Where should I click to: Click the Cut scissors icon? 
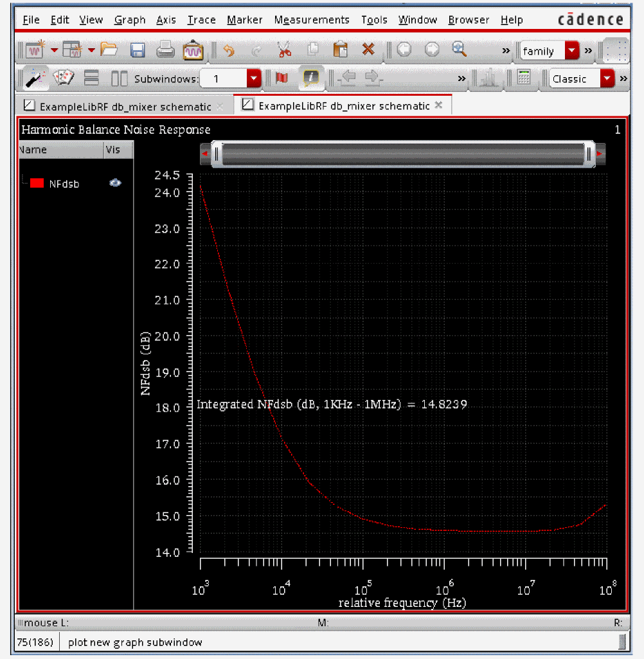coord(284,50)
